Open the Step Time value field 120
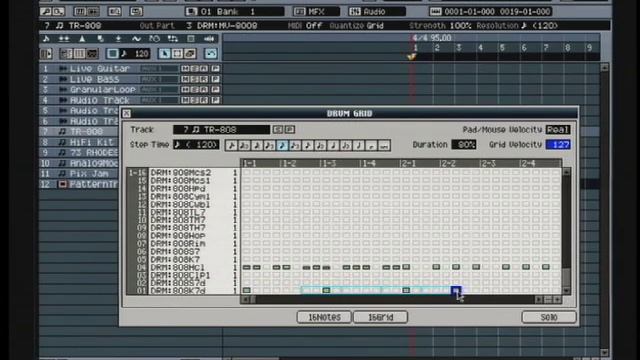 (x=196, y=145)
